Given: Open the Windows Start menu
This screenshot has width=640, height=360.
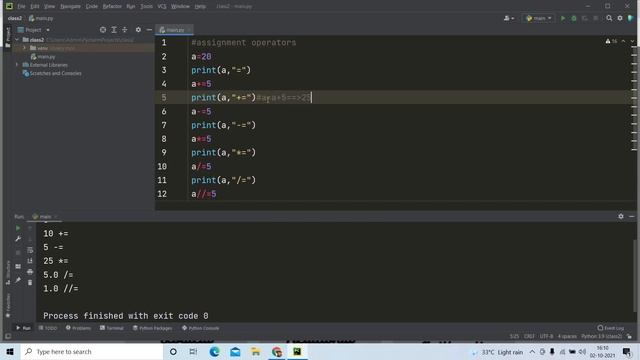Looking at the screenshot, I should coord(10,352).
